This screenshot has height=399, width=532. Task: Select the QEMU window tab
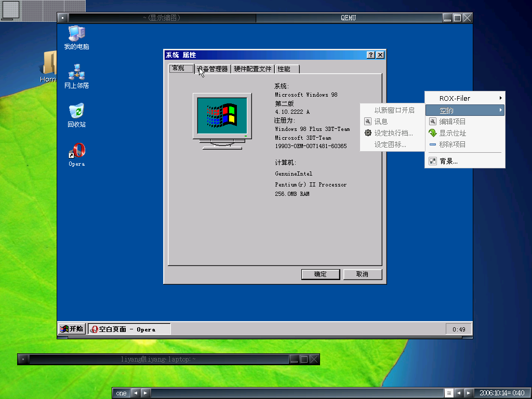349,18
